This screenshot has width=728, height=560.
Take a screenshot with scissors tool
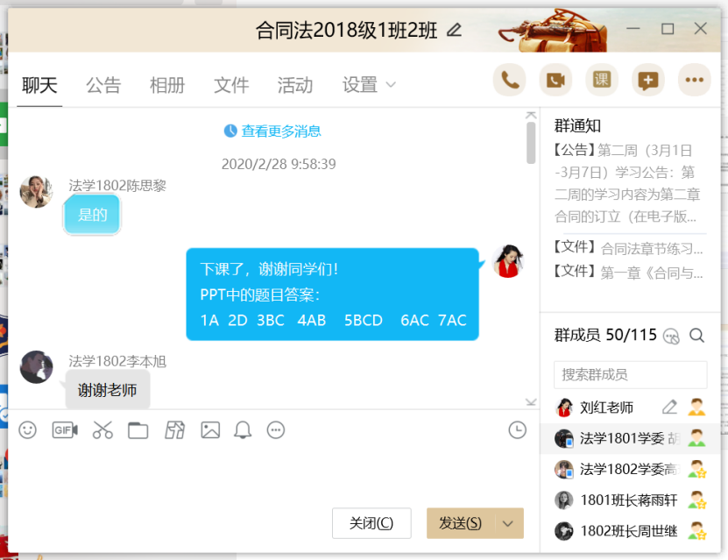[x=102, y=430]
